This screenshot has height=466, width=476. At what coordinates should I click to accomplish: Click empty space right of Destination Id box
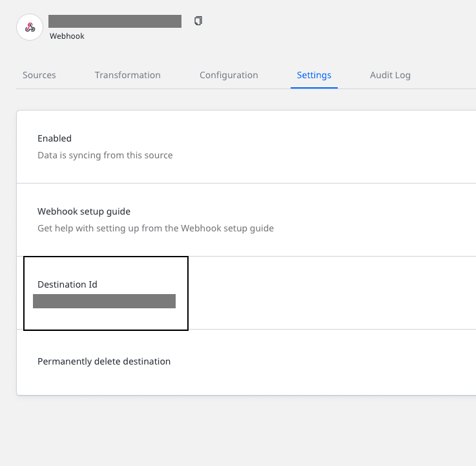click(329, 293)
